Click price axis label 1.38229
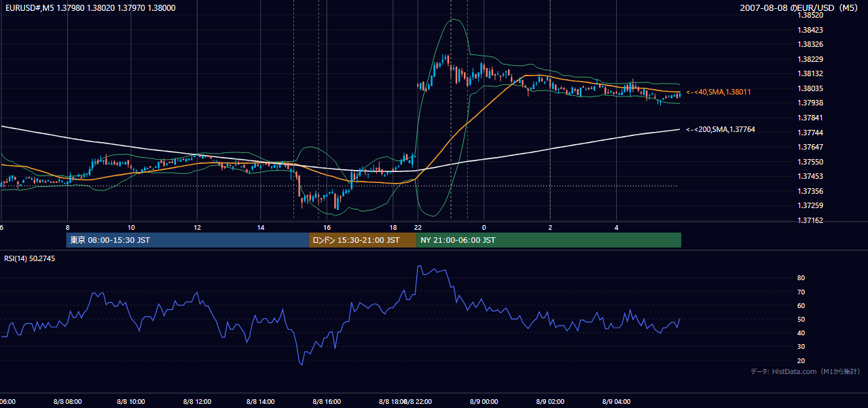This screenshot has height=408, width=868. coord(810,59)
